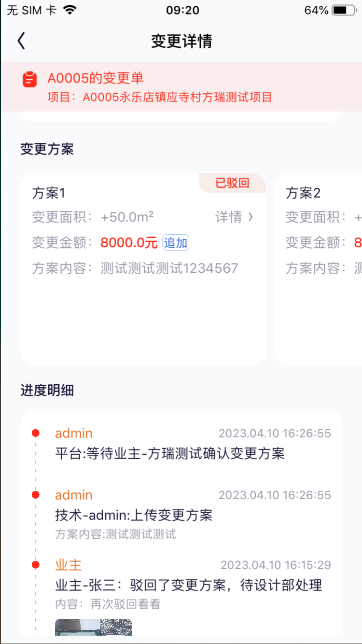Open the 方案2 card
This screenshot has height=644, width=362.
coord(318,269)
